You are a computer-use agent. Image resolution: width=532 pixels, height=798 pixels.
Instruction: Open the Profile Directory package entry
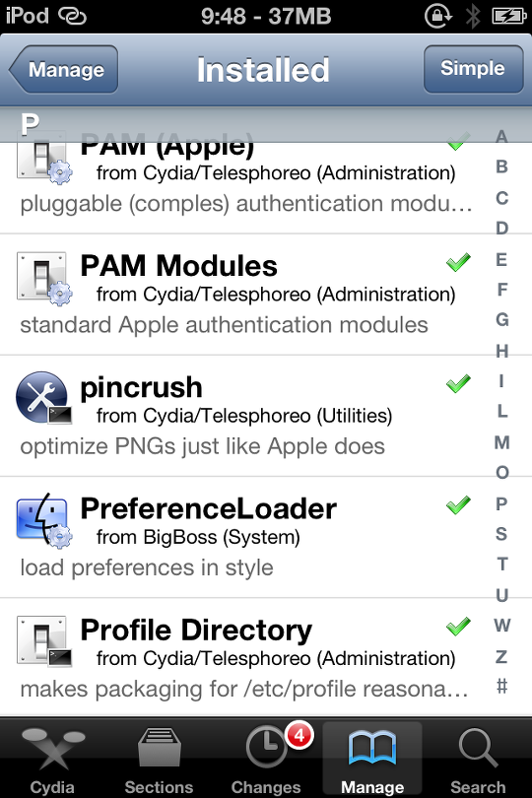tap(244, 658)
